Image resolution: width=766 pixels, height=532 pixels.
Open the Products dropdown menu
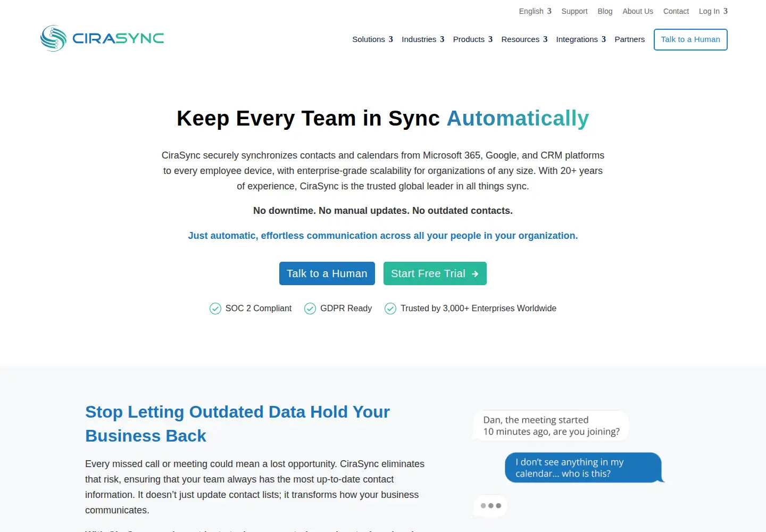click(x=473, y=39)
